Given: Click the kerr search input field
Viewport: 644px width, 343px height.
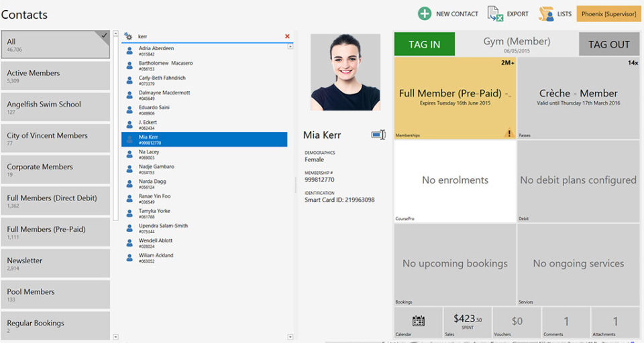Looking at the screenshot, I should [208, 36].
